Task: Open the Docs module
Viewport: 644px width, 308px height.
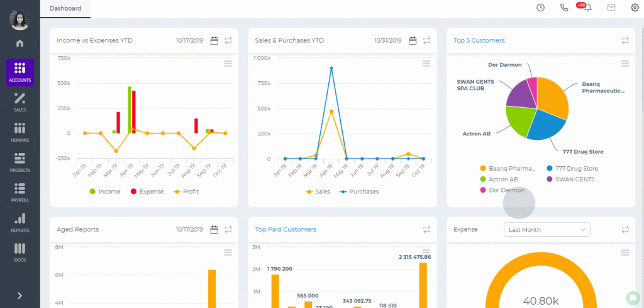Action: click(19, 252)
